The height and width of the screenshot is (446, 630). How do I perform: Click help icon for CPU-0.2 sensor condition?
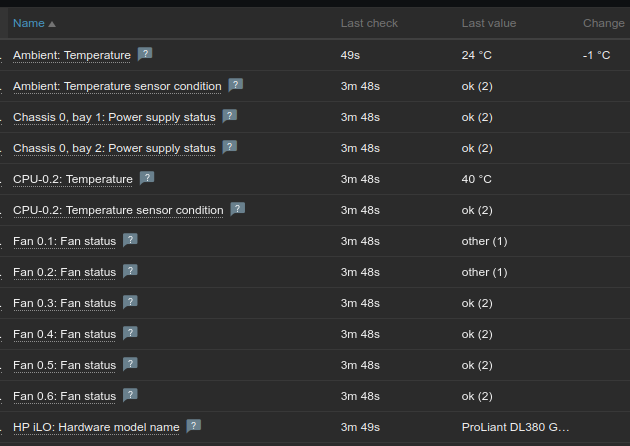238,209
